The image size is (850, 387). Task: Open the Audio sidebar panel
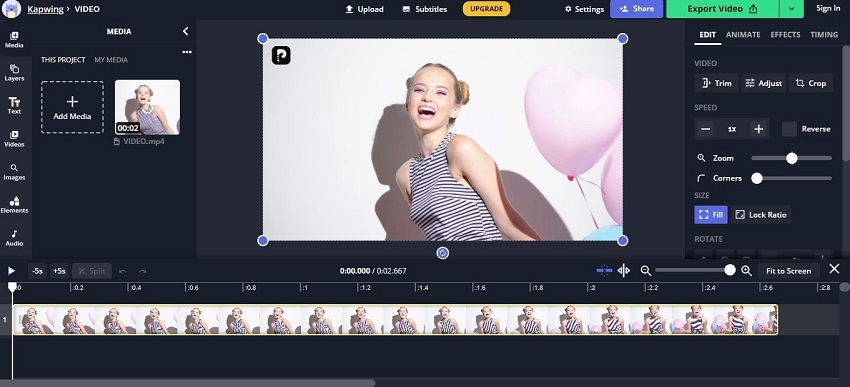[14, 238]
